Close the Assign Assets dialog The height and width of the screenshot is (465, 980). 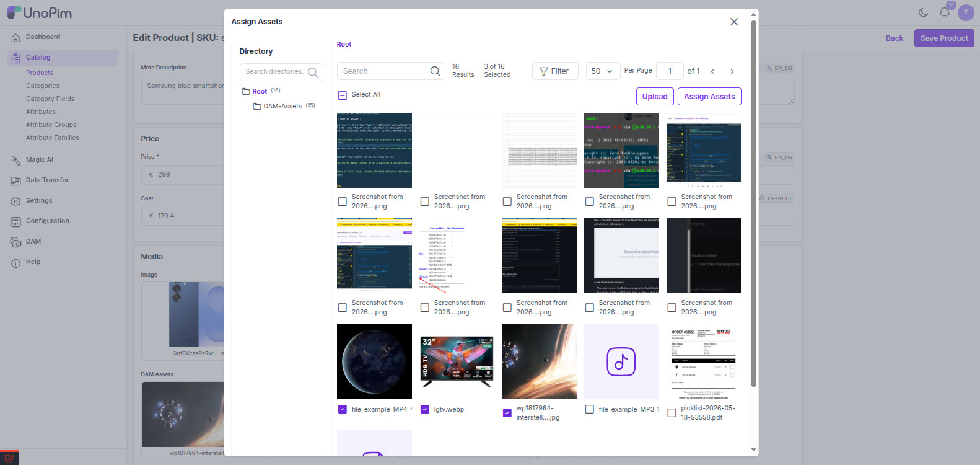[x=734, y=22]
